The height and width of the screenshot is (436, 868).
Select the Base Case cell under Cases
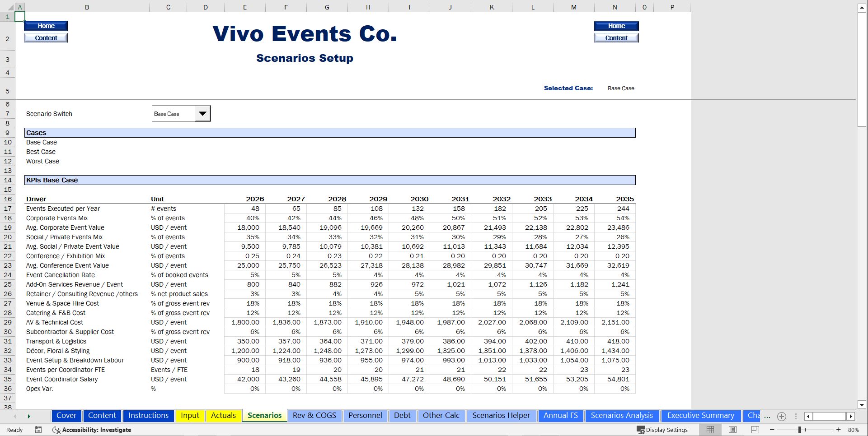click(41, 142)
